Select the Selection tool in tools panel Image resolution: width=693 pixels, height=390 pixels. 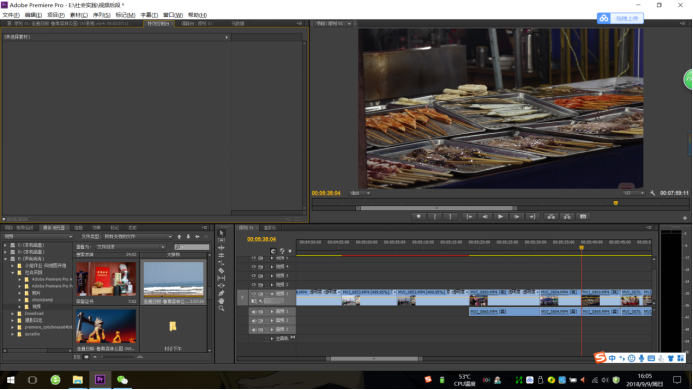pyautogui.click(x=221, y=233)
